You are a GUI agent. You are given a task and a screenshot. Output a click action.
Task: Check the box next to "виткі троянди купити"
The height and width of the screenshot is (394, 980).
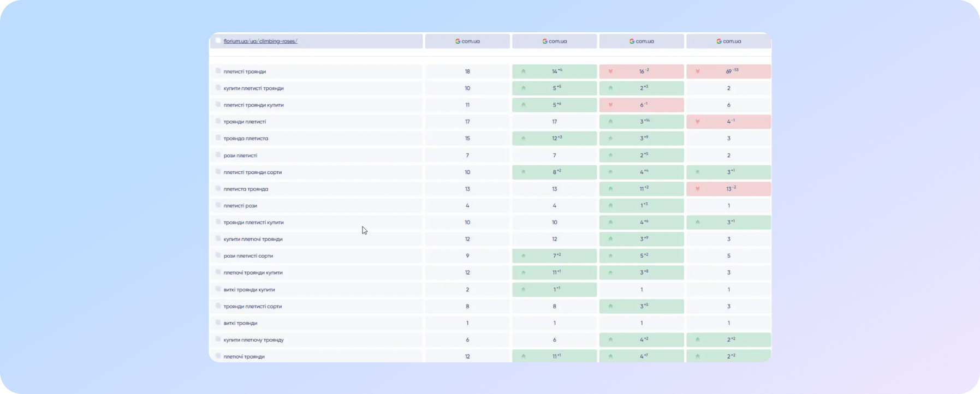click(x=218, y=289)
